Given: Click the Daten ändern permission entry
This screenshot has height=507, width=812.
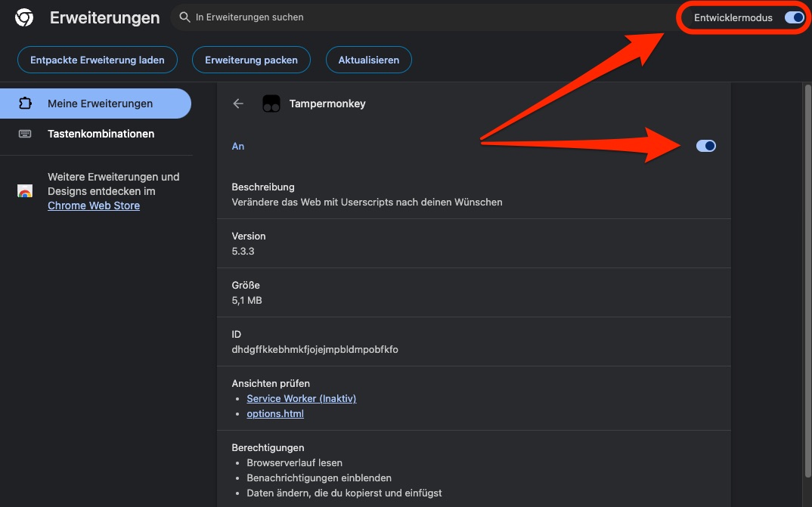Looking at the screenshot, I should 344,493.
